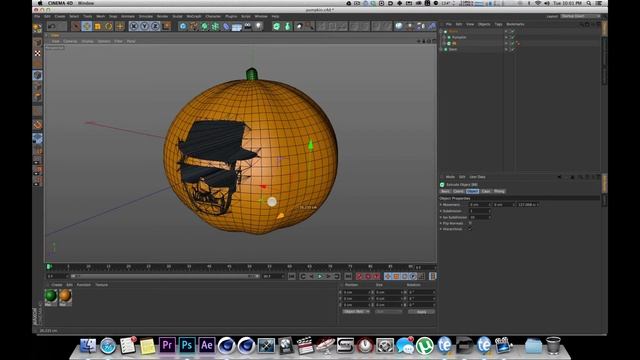
Task: Open the MoGraph menu
Action: click(194, 16)
